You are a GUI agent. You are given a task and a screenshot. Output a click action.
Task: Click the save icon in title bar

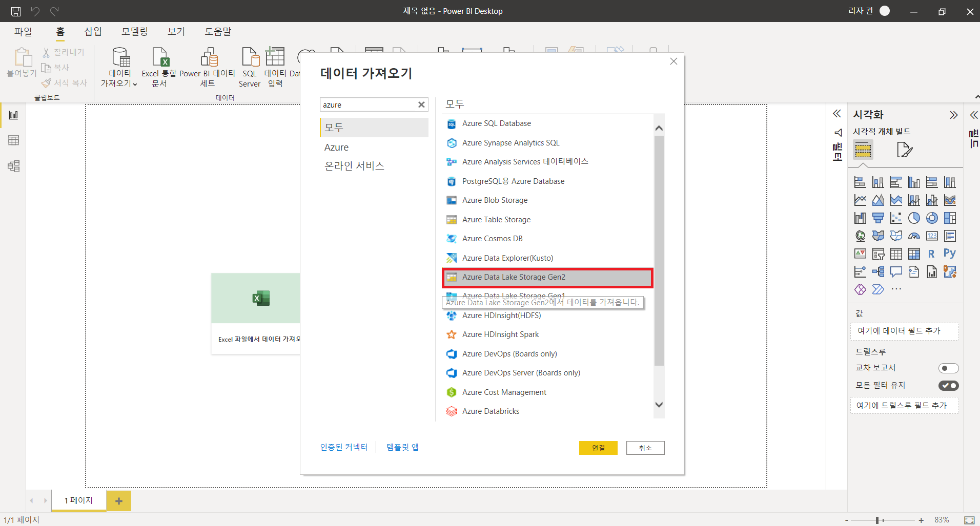16,11
